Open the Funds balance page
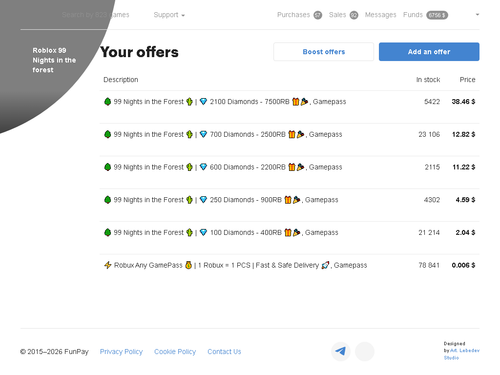 [425, 15]
